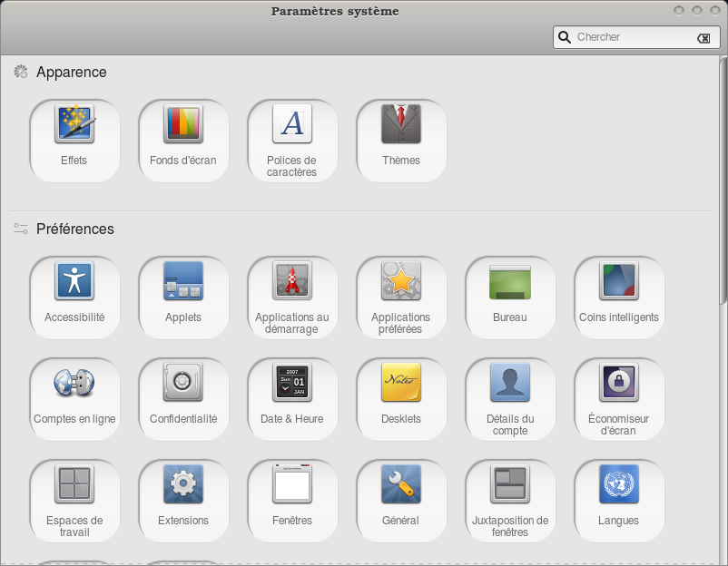Open the Effets settings
728x566 pixels.
tap(74, 141)
